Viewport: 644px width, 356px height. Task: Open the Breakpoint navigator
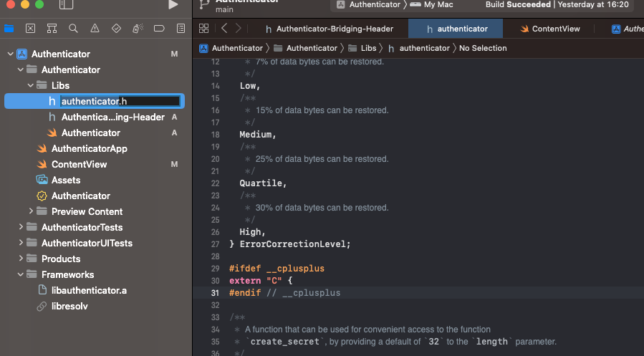[159, 29]
